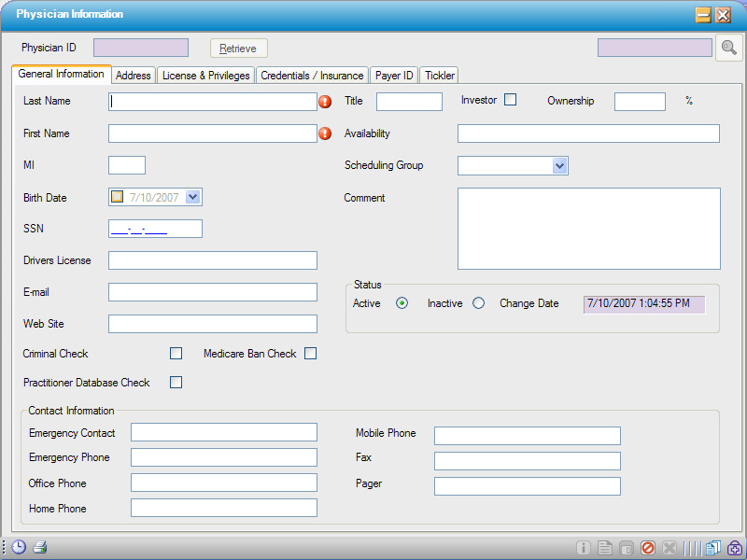
Task: Open the printer icon
Action: tap(38, 547)
